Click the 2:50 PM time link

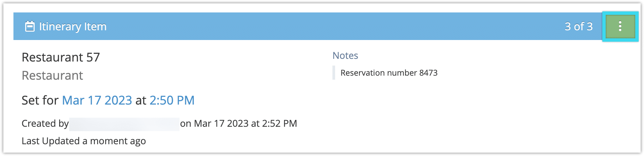click(172, 100)
